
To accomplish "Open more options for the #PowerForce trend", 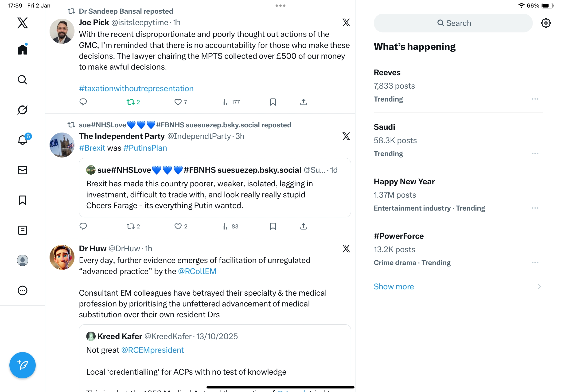I will click(x=535, y=263).
